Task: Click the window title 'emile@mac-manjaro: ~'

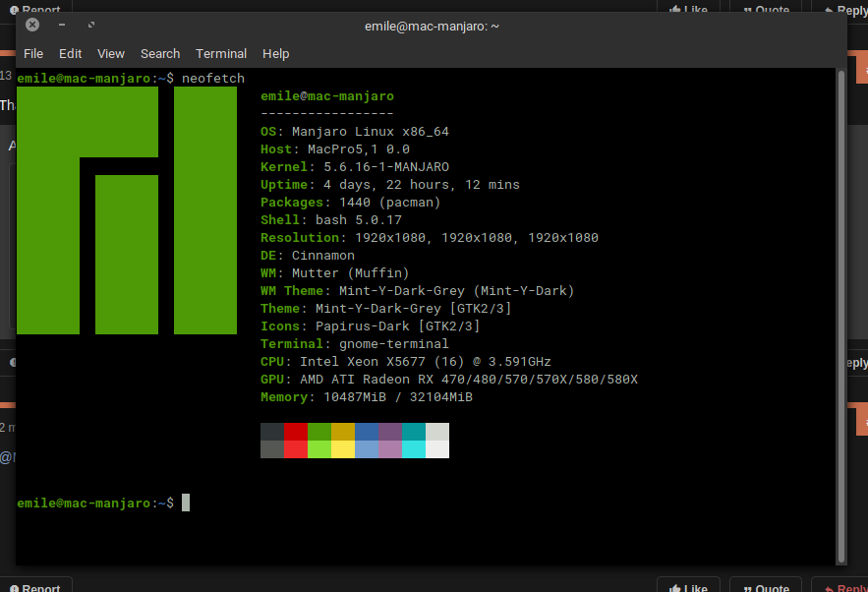Action: tap(432, 26)
